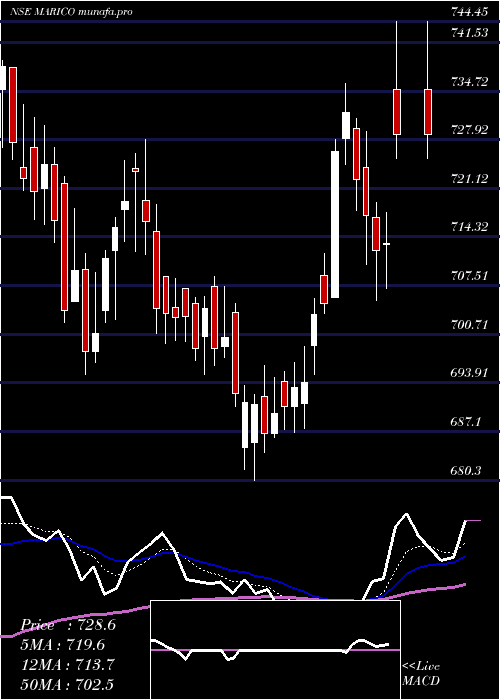The height and width of the screenshot is (700, 500).
Task: Click the 12MA : 713.7 readout
Action: click(x=69, y=664)
